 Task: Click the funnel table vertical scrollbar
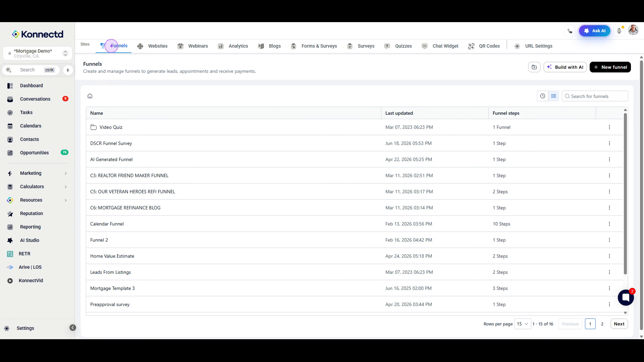click(x=625, y=194)
